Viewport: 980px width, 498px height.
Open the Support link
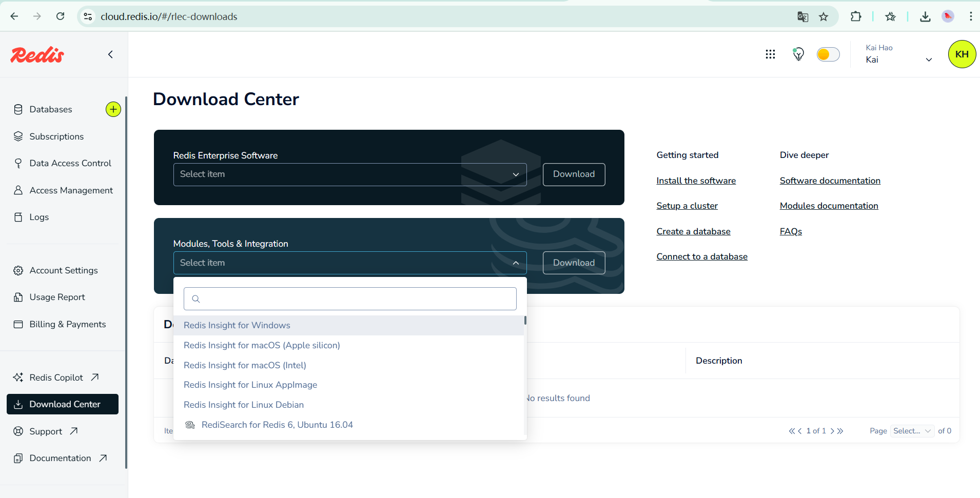point(46,431)
